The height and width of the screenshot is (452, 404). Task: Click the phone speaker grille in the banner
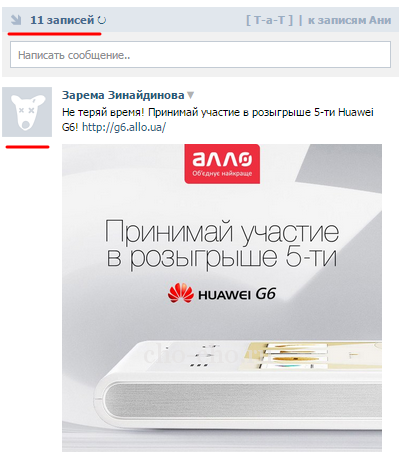pos(243,399)
